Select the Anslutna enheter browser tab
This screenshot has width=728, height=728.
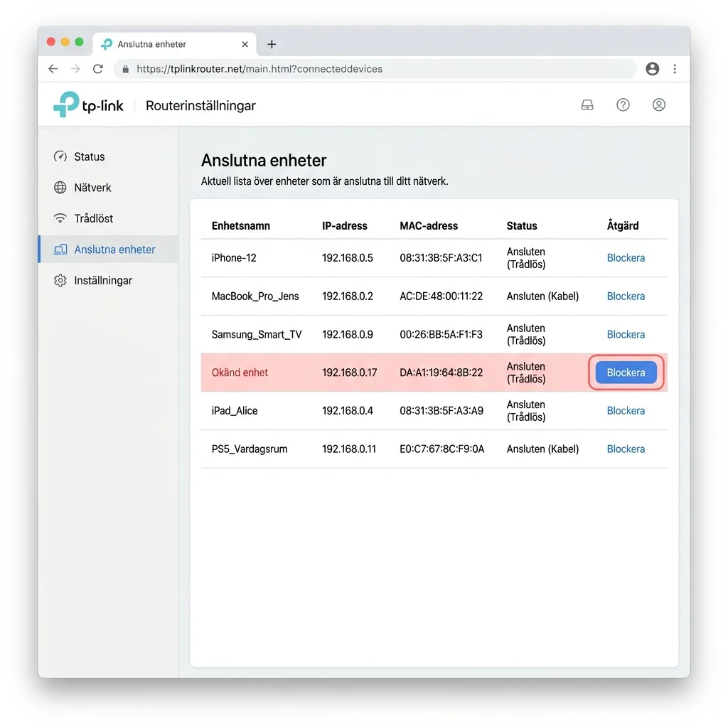tap(174, 44)
